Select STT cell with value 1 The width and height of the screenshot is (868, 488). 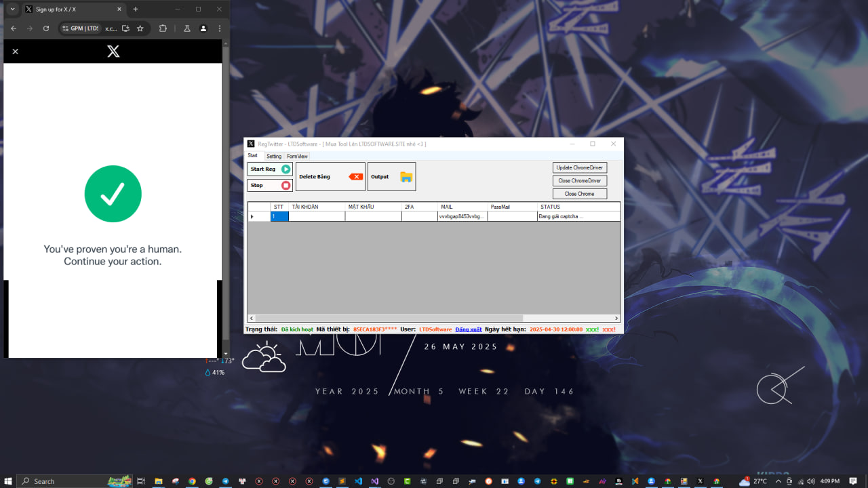[279, 216]
